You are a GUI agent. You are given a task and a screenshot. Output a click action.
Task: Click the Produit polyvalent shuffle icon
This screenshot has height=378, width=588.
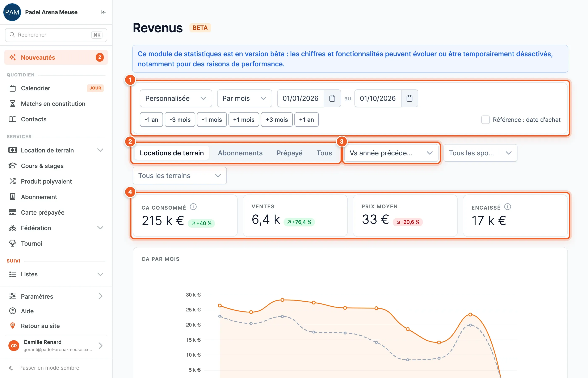[x=13, y=181]
